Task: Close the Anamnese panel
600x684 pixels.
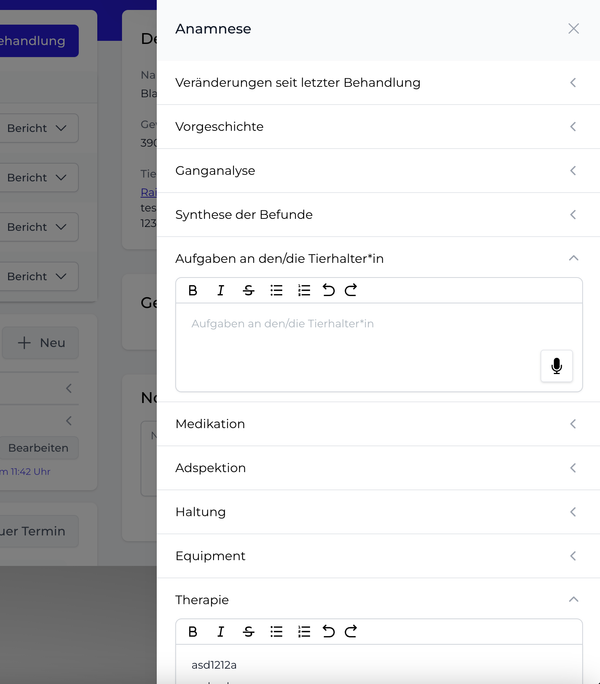Action: [x=573, y=29]
